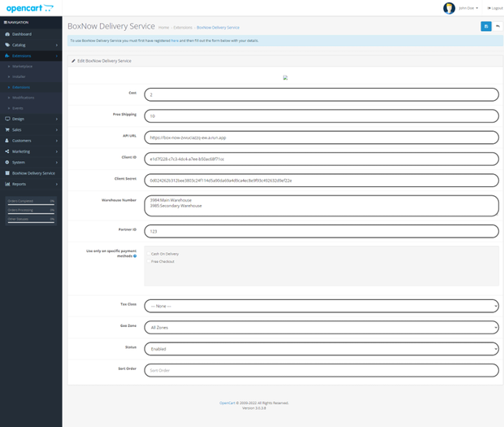This screenshot has width=504, height=427.
Task: Click the payment methods help icon
Action: [134, 255]
